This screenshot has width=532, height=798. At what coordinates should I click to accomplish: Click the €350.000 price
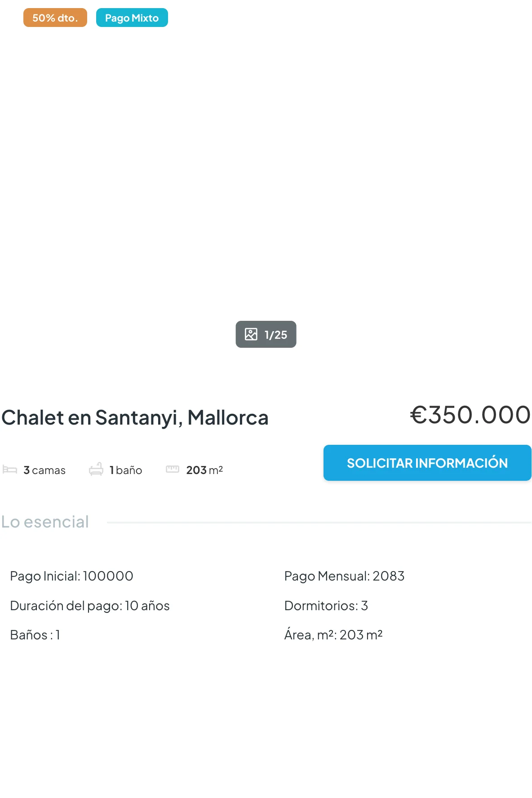pyautogui.click(x=470, y=415)
